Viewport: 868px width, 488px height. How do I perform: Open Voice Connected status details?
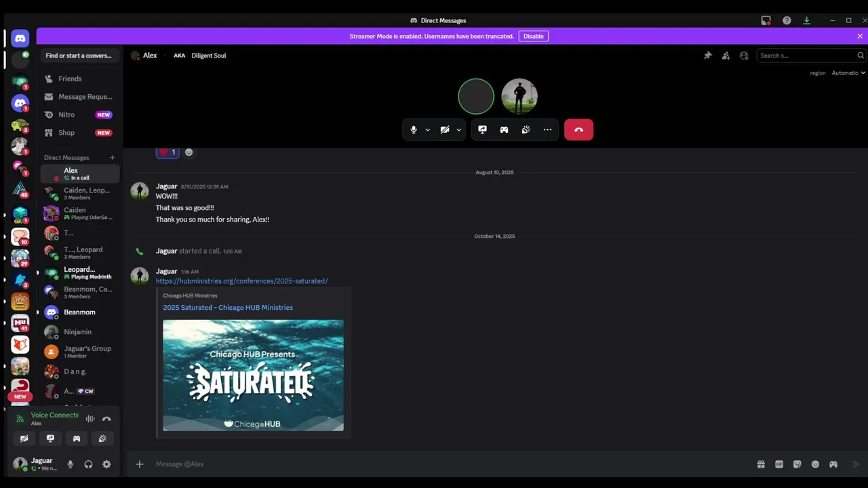pos(54,415)
